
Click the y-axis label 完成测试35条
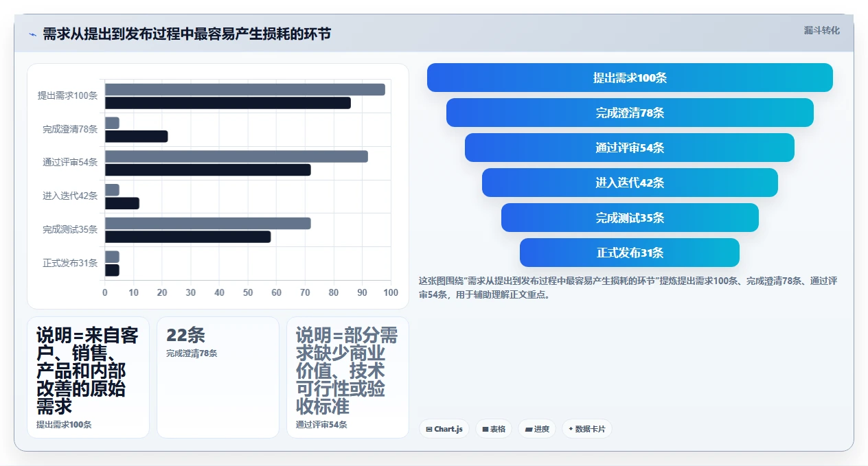click(70, 230)
